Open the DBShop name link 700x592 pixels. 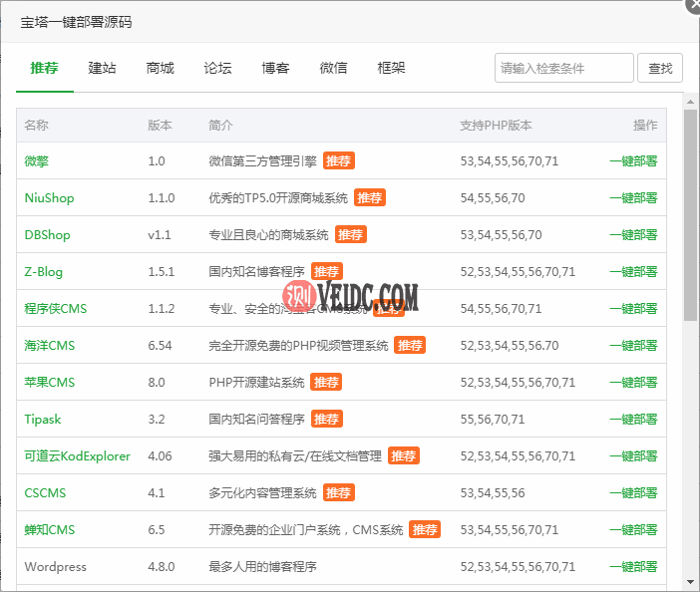tap(47, 234)
